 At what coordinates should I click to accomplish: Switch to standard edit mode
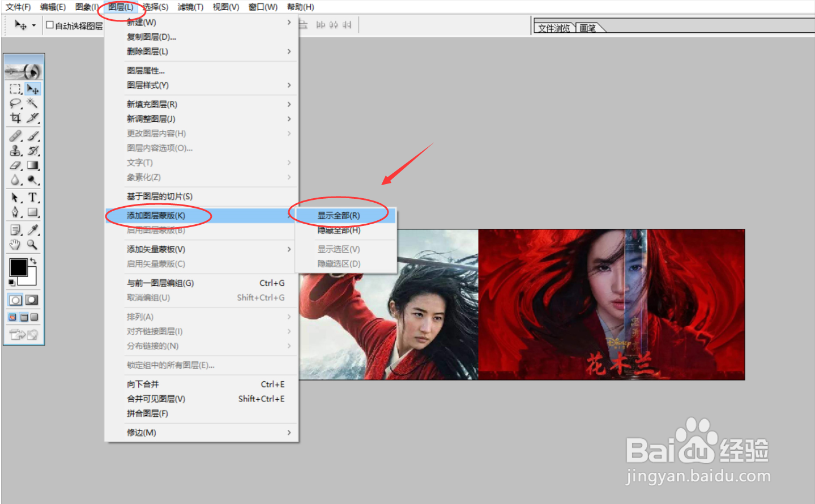tap(16, 300)
